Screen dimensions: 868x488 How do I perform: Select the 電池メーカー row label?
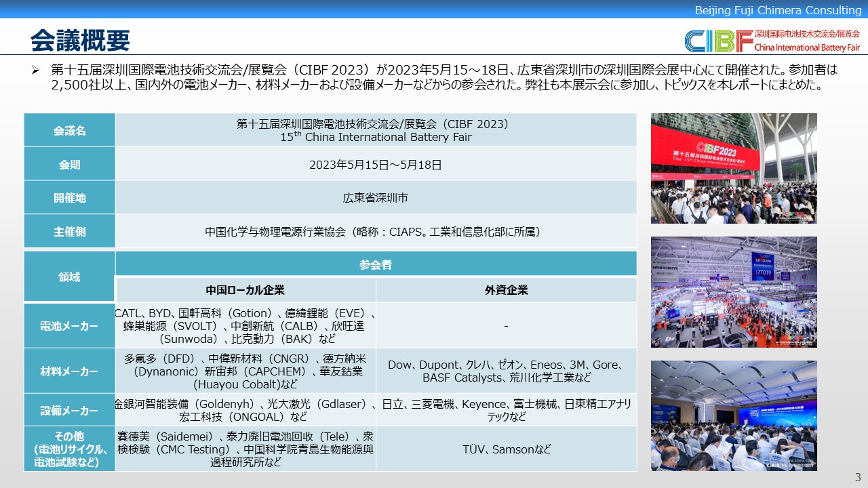(70, 325)
